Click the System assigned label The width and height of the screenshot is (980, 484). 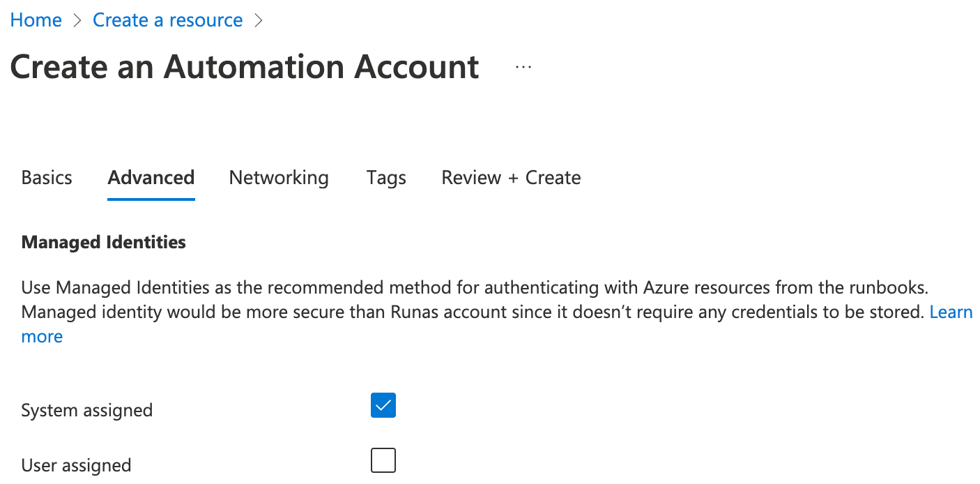coord(87,410)
